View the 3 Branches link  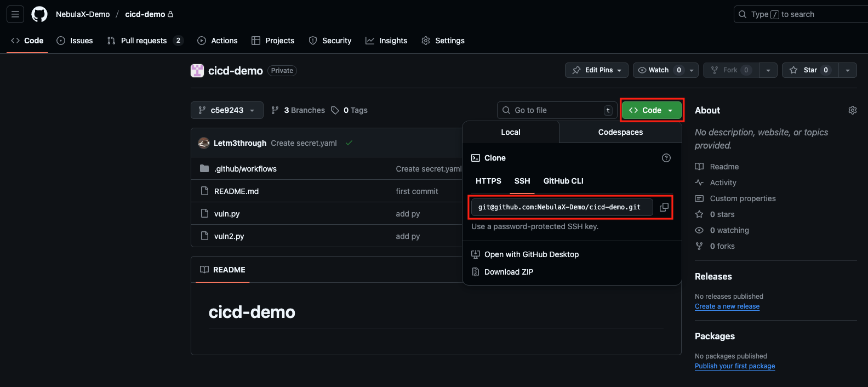coord(298,110)
